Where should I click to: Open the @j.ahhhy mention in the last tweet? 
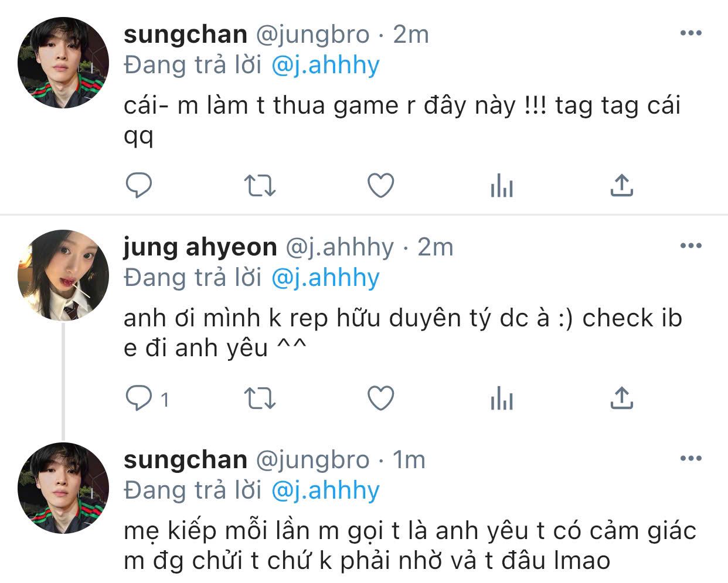[326, 490]
